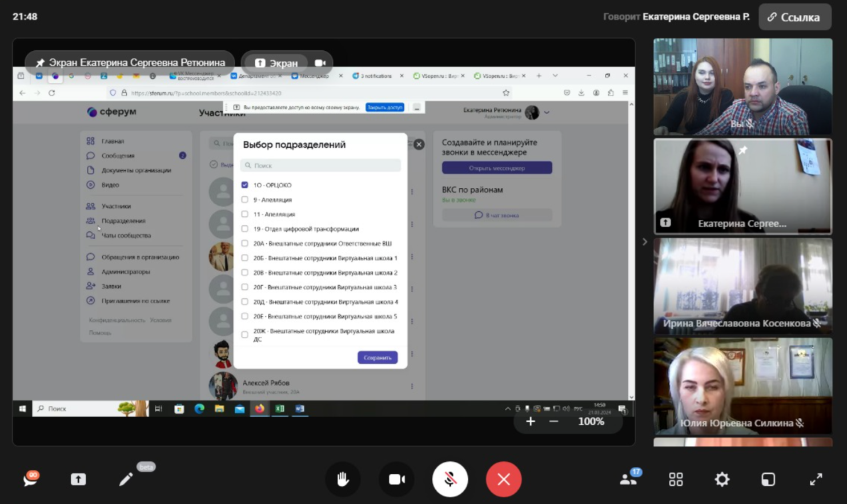Image resolution: width=847 pixels, height=504 pixels.
Task: Click the Ссылка link button
Action: (x=794, y=17)
